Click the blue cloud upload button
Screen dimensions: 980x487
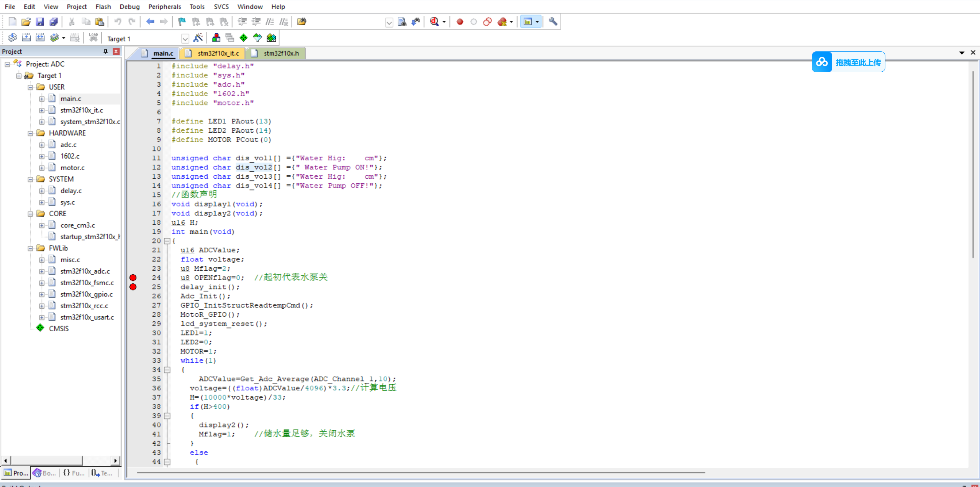[x=848, y=62]
